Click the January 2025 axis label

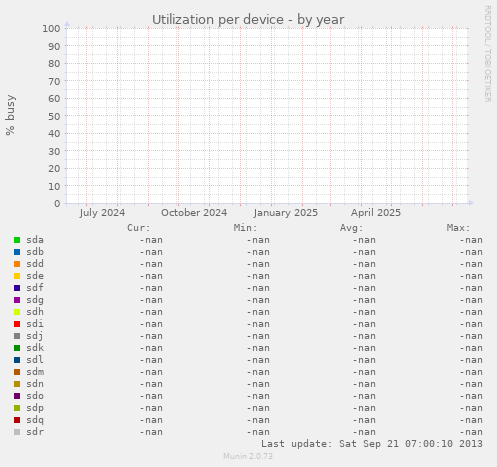[286, 213]
